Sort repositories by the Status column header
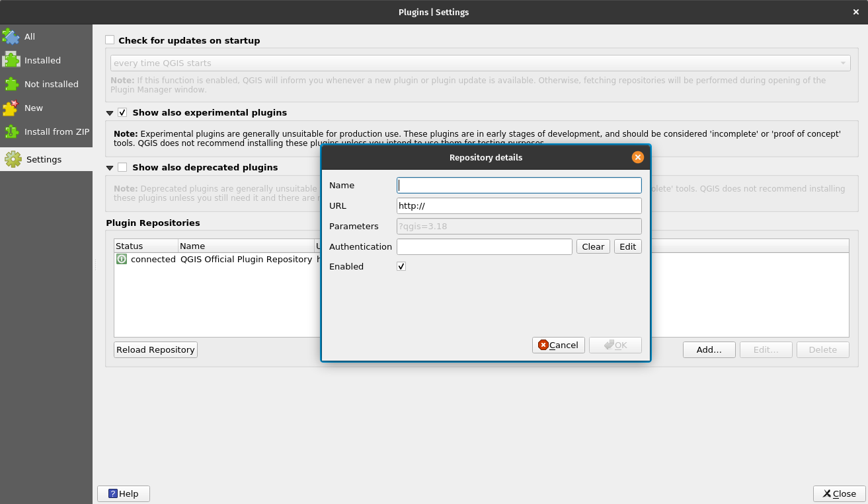 point(145,246)
